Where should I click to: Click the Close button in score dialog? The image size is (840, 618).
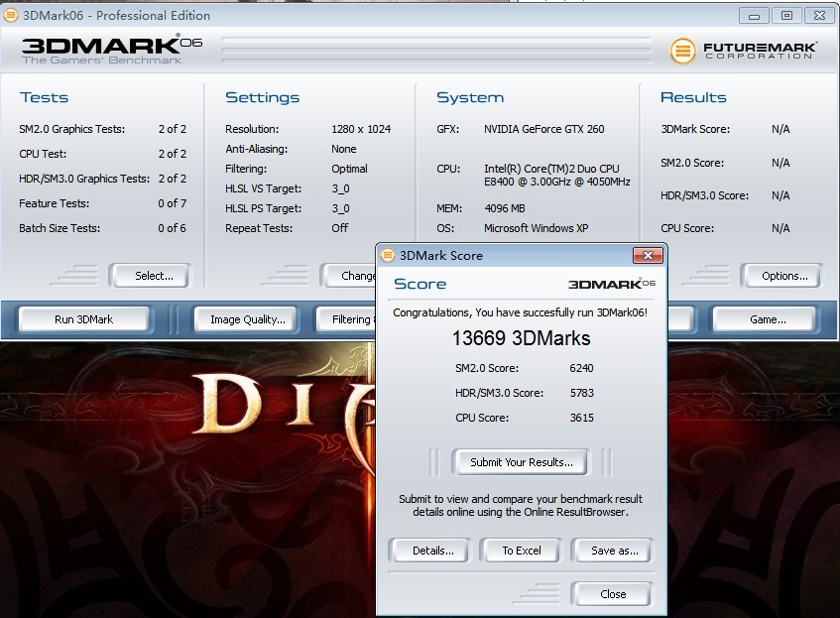pos(612,594)
